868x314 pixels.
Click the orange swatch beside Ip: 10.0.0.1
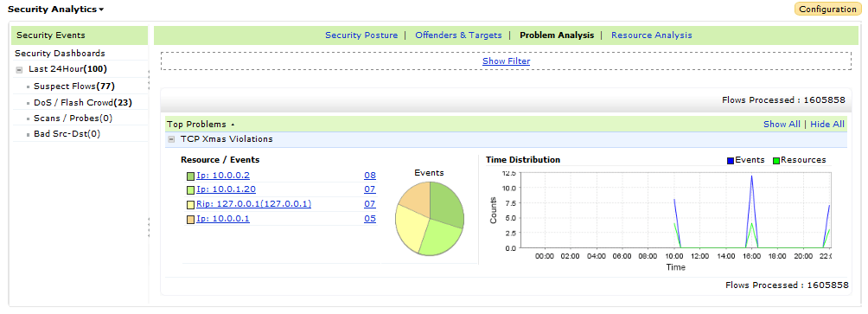click(190, 220)
